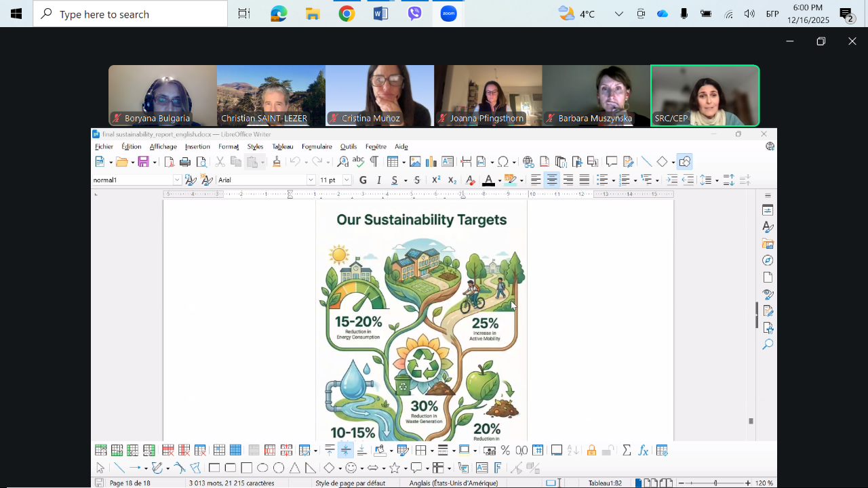The width and height of the screenshot is (868, 488).
Task: Open the sidebar Navigator compass icon
Action: (768, 261)
